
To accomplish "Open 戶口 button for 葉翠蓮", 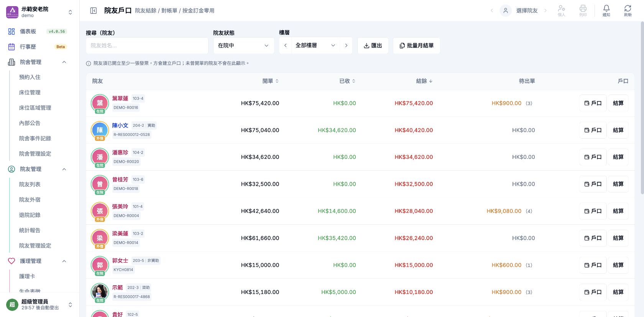I will coord(593,103).
